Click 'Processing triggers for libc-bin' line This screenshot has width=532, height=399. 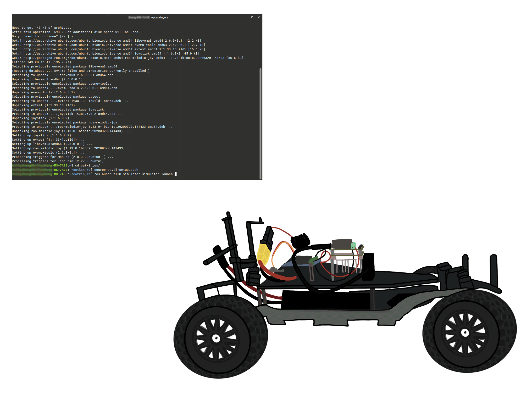click(x=61, y=161)
